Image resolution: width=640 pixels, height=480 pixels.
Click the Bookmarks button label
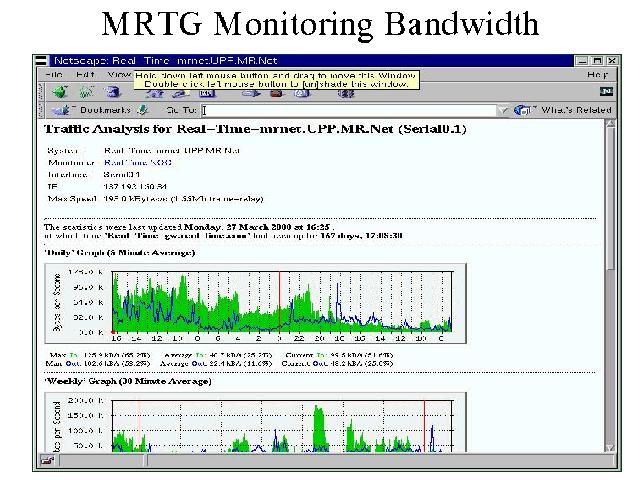(105, 110)
